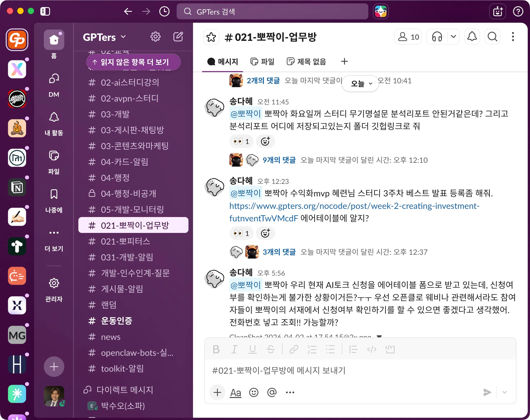
Task: Open channel notification settings via bell icon
Action: pyautogui.click(x=472, y=37)
